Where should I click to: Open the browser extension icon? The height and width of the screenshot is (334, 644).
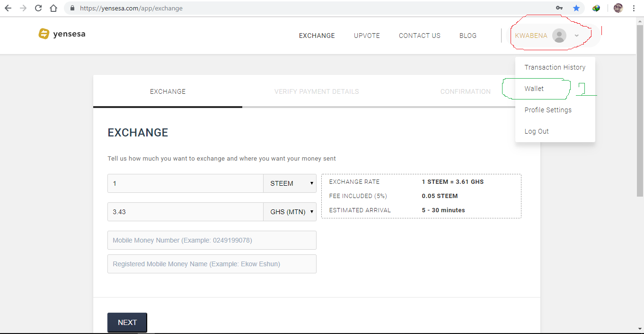click(x=596, y=8)
